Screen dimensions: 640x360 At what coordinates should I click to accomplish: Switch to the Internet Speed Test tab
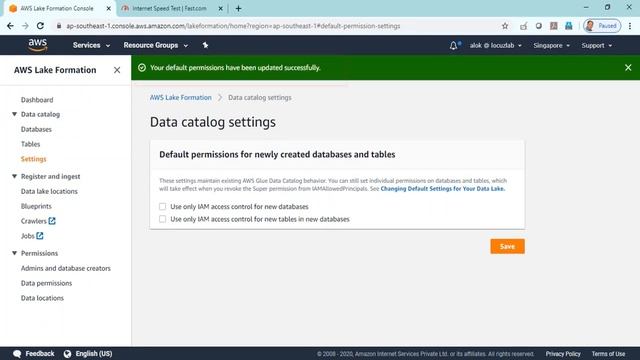169,8
